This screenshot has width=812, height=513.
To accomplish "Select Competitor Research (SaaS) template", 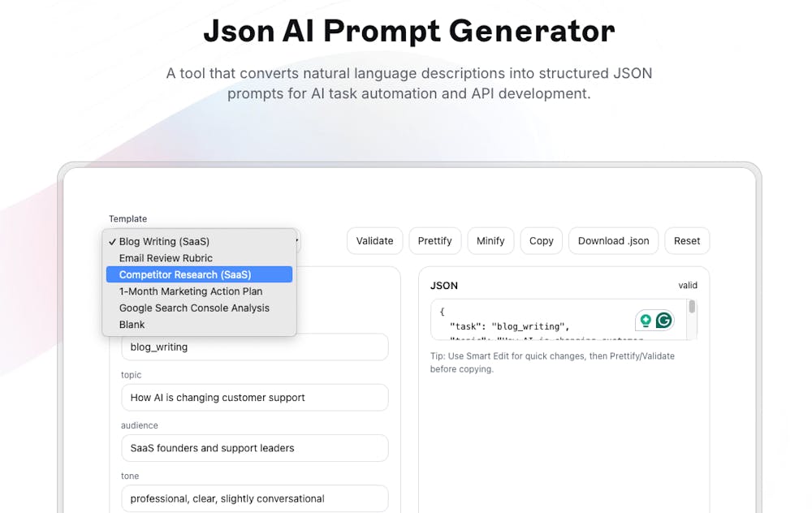I will point(199,274).
